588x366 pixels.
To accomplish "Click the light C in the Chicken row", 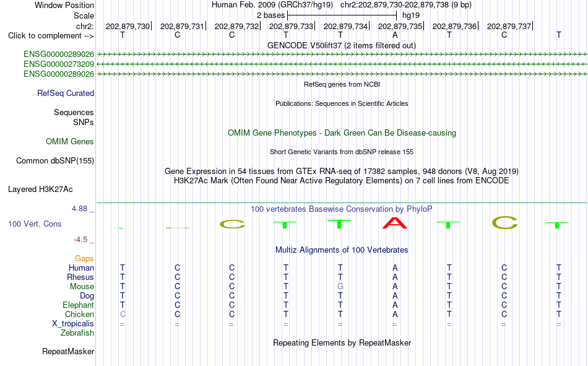I will pos(123,314).
